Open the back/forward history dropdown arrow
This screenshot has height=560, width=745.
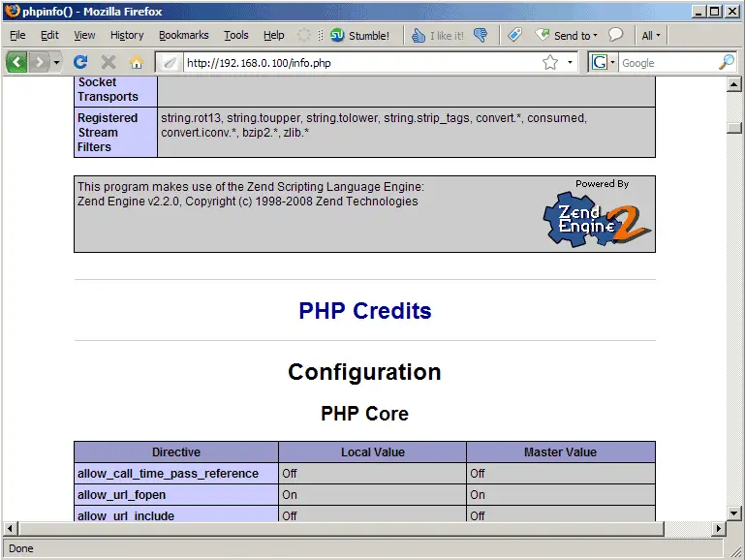tap(56, 62)
